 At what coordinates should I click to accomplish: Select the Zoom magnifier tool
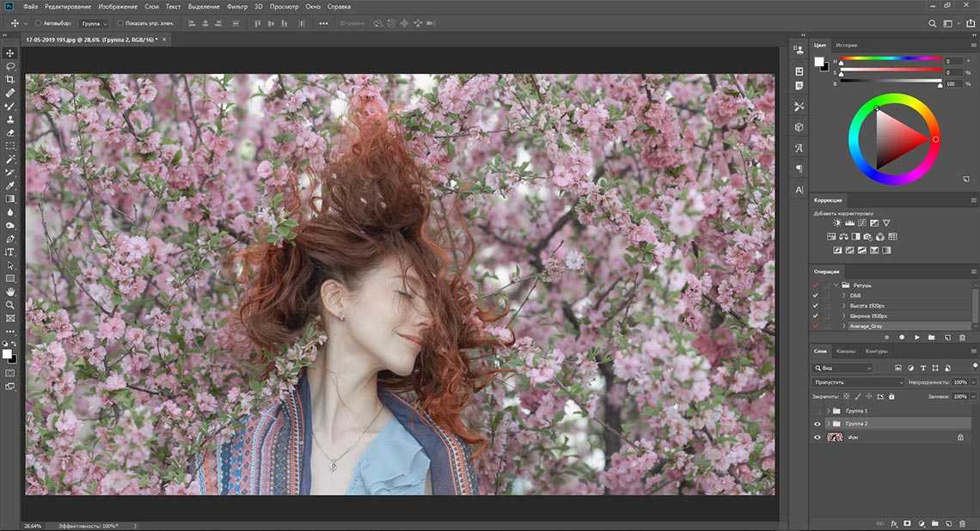[10, 305]
